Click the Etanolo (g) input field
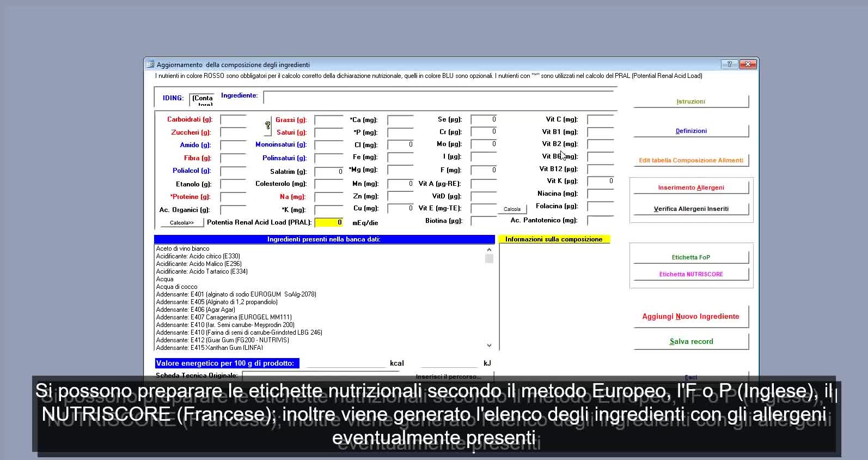The image size is (868, 460). coord(233,184)
